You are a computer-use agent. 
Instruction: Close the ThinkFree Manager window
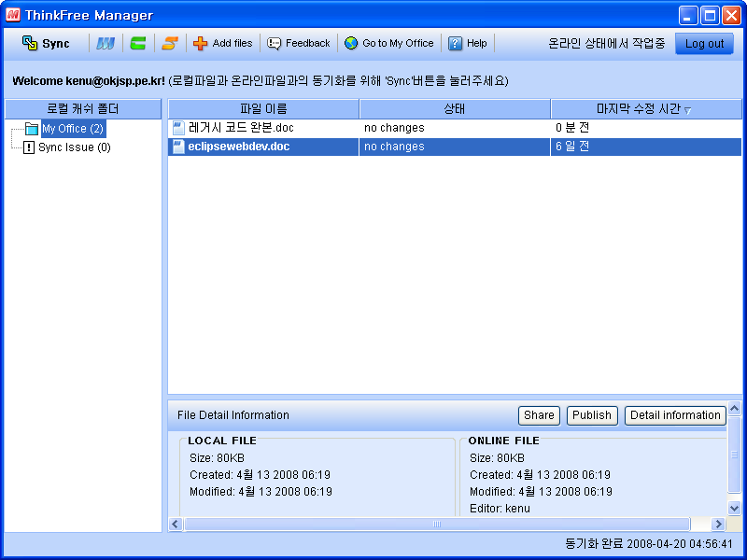coord(731,15)
